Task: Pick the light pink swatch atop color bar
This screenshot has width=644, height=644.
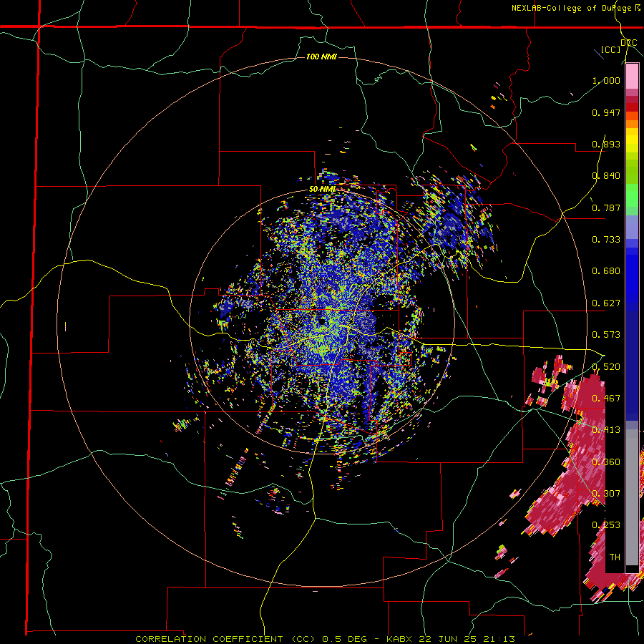Action: tap(632, 77)
